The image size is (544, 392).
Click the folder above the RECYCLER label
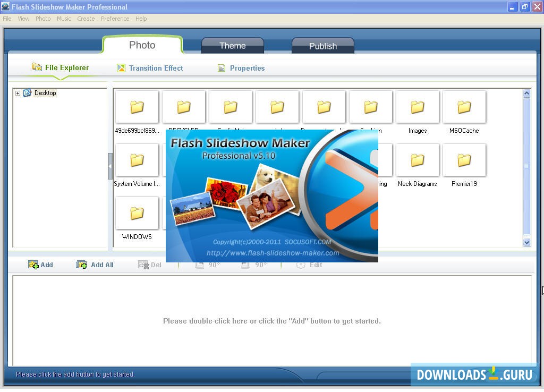(x=183, y=107)
